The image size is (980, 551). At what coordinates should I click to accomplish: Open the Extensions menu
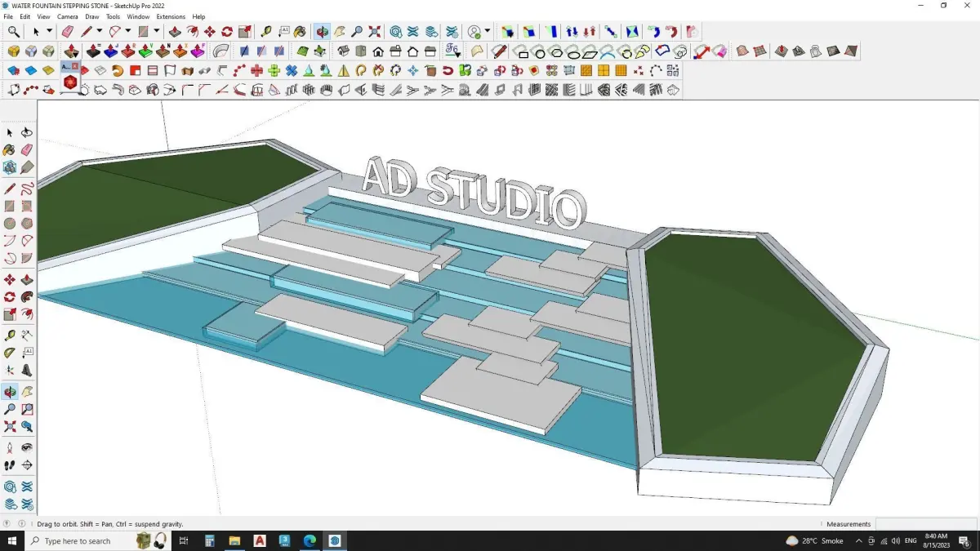171,16
